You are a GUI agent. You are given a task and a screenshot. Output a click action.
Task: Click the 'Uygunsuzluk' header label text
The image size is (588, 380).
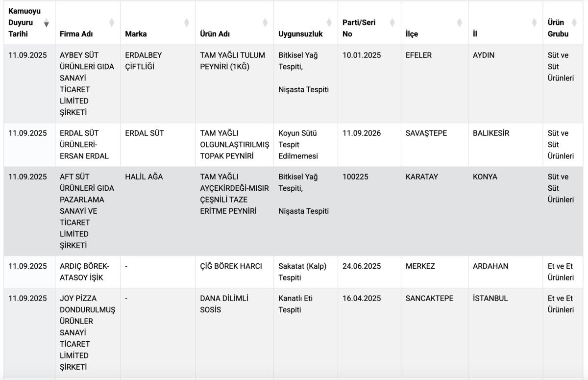(x=300, y=34)
